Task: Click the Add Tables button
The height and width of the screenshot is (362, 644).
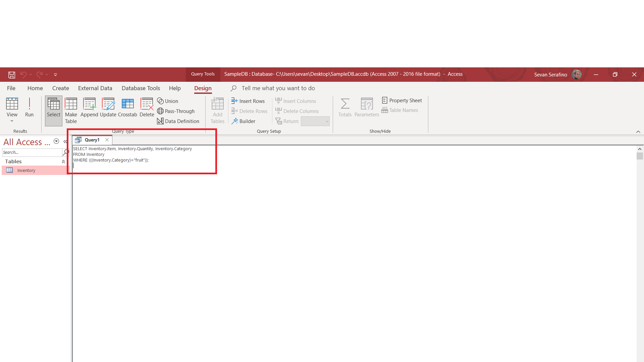Action: pos(217,110)
